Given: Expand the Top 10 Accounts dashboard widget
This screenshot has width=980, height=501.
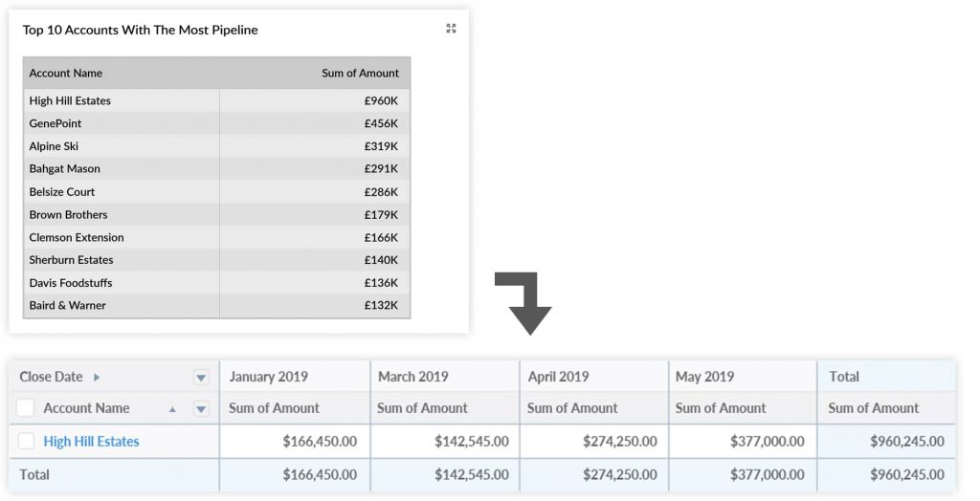Looking at the screenshot, I should [x=451, y=29].
